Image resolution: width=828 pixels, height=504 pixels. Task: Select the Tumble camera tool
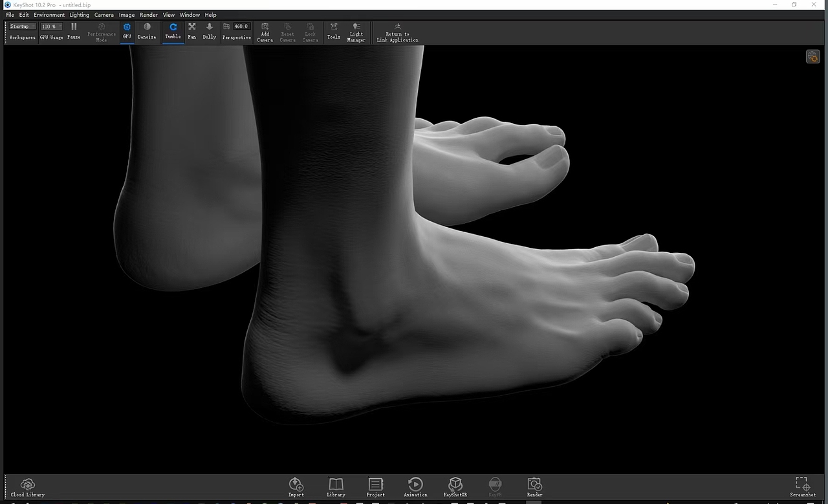[x=173, y=30]
